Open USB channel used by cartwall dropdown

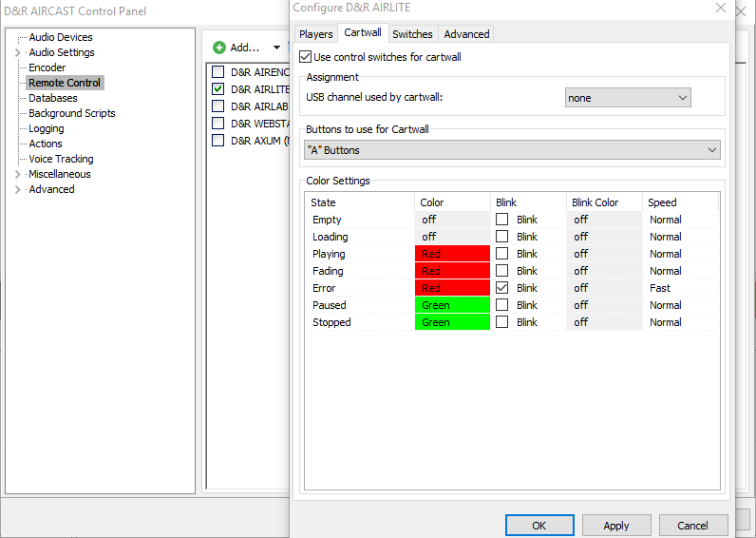click(628, 98)
